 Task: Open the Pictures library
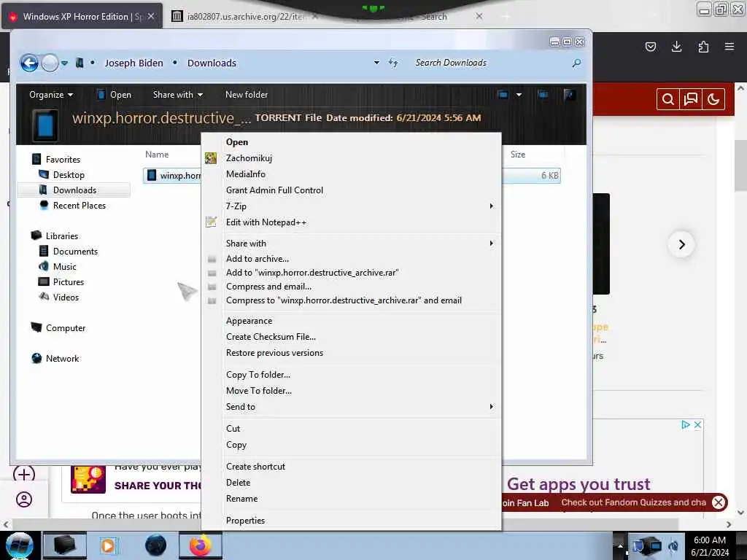tap(68, 282)
